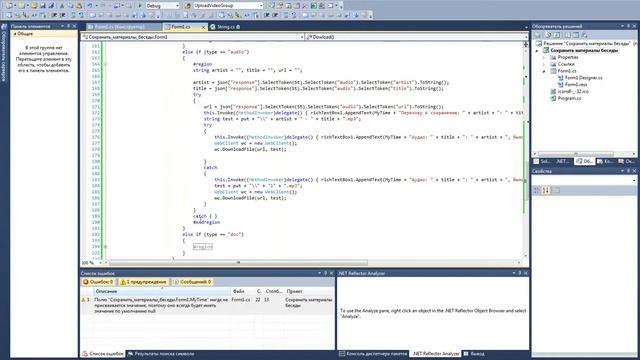This screenshot has width=640, height=360.
Task: Collapse the Общие toolbox group
Action: click(15, 34)
